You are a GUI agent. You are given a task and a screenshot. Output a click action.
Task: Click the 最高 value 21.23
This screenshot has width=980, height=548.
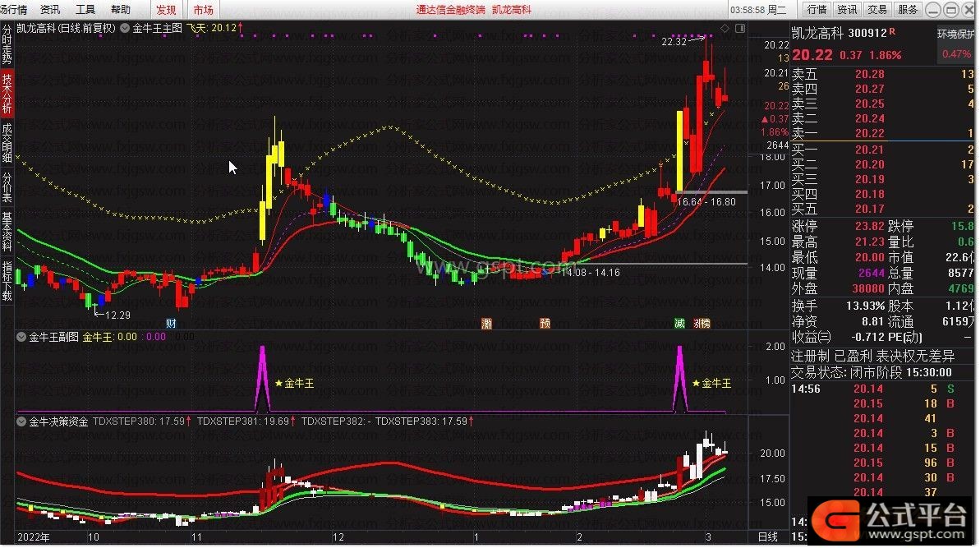point(869,242)
